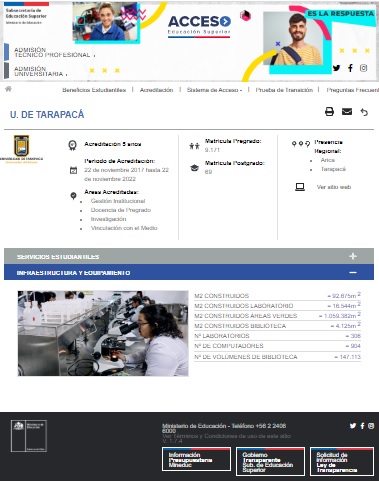Open Admisión Técnico Profesional dropdown
This screenshot has height=482, width=379.
click(55, 52)
